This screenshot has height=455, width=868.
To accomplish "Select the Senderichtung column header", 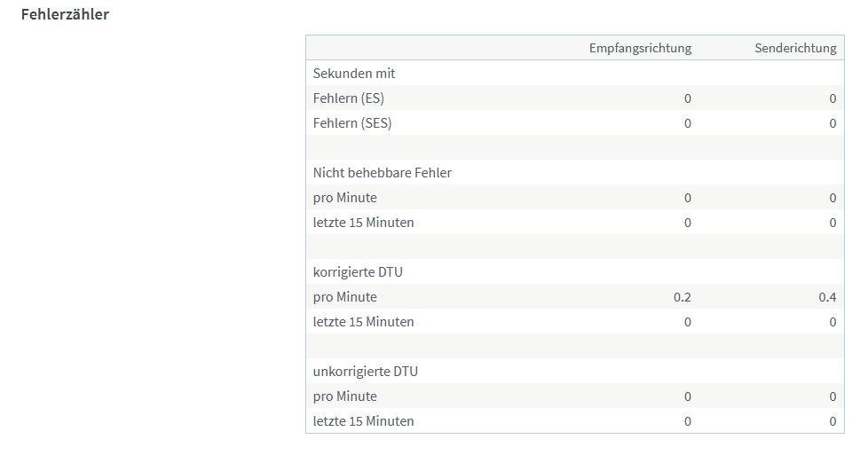I will (795, 48).
